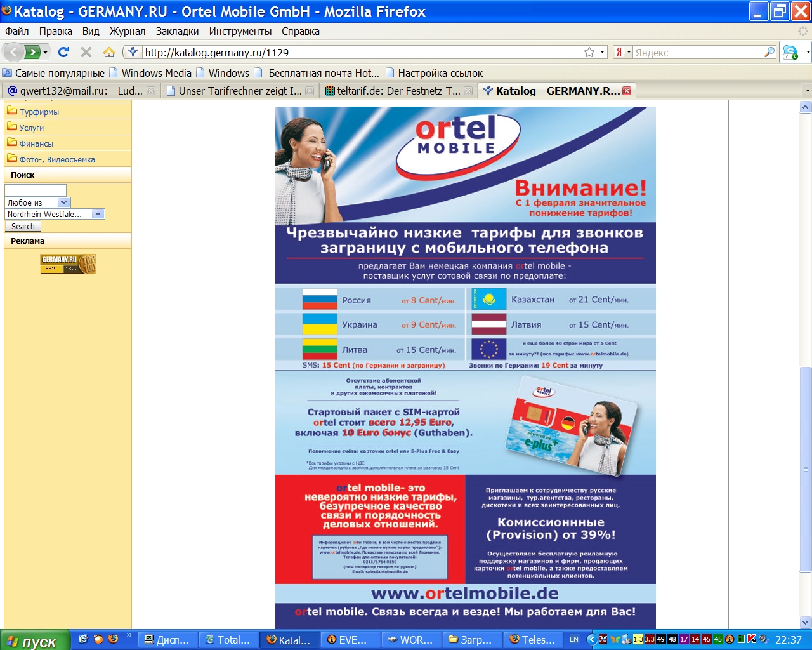Image resolution: width=812 pixels, height=650 pixels.
Task: Click the Yandex search magnifier icon
Action: (769, 52)
